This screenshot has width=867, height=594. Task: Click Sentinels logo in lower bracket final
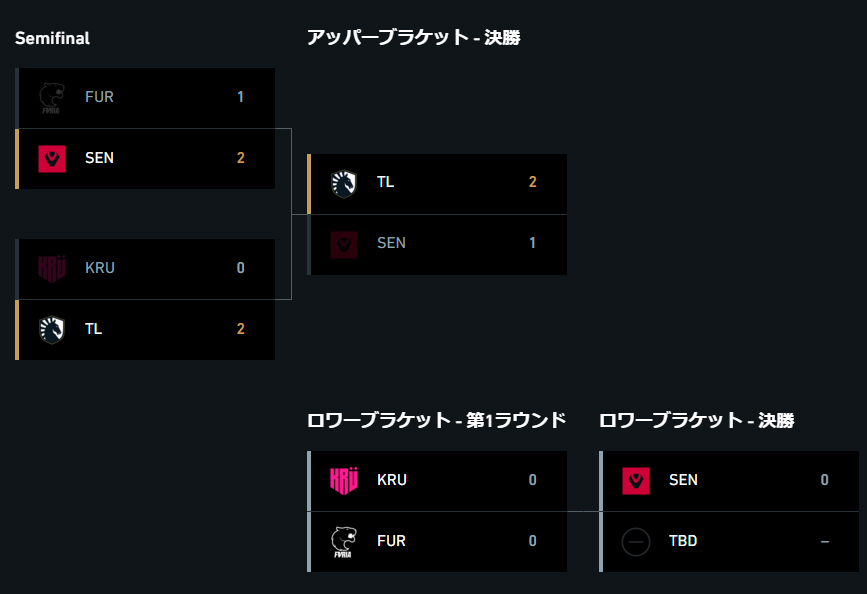click(x=636, y=481)
